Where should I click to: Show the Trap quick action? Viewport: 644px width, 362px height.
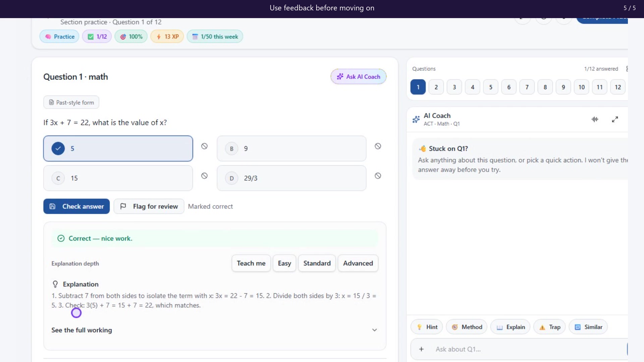click(x=549, y=327)
